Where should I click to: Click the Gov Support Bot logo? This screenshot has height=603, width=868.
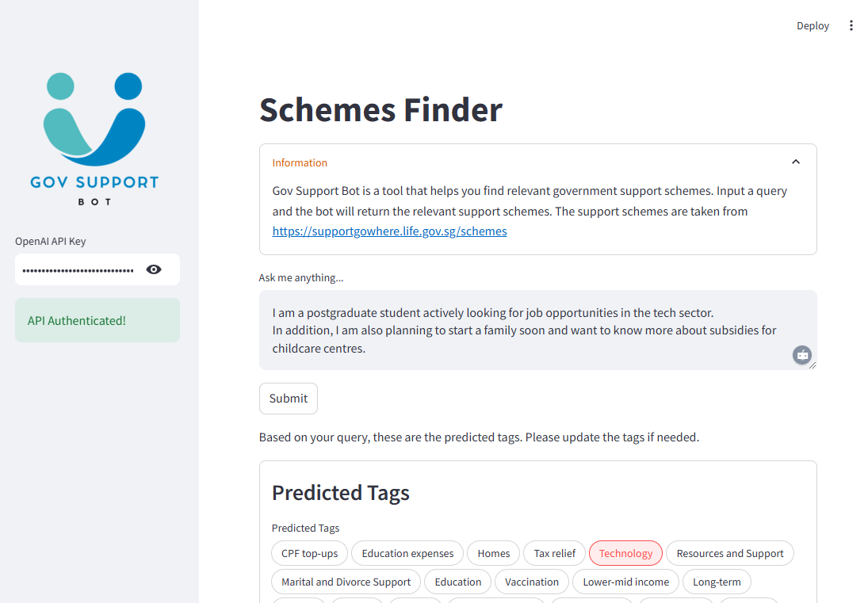pos(94,139)
